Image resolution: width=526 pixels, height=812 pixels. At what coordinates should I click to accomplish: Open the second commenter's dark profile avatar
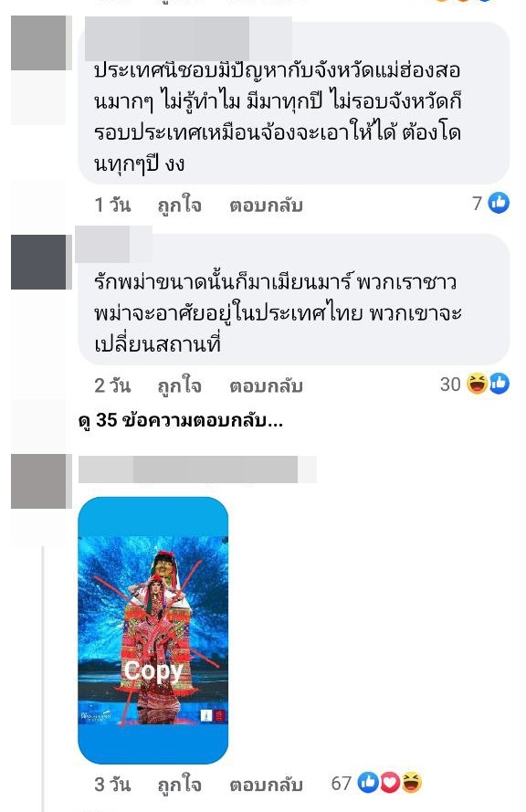click(38, 262)
